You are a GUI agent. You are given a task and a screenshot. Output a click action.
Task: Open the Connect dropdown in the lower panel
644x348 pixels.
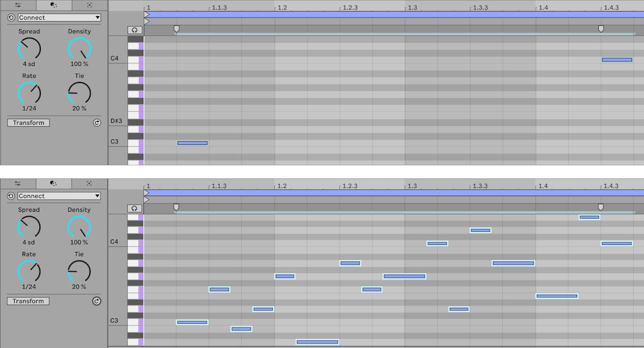59,196
